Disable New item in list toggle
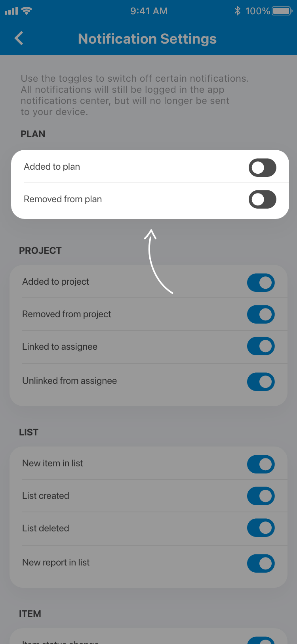The height and width of the screenshot is (644, 297). (261, 464)
